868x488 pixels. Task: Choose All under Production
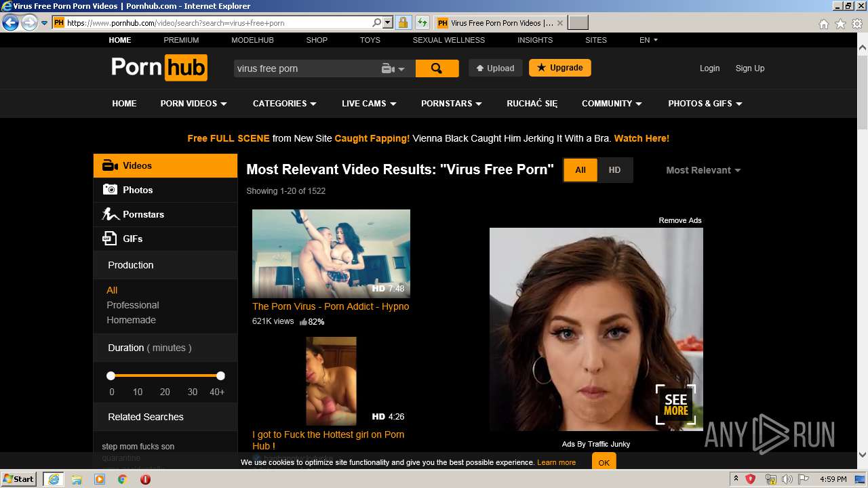(112, 290)
